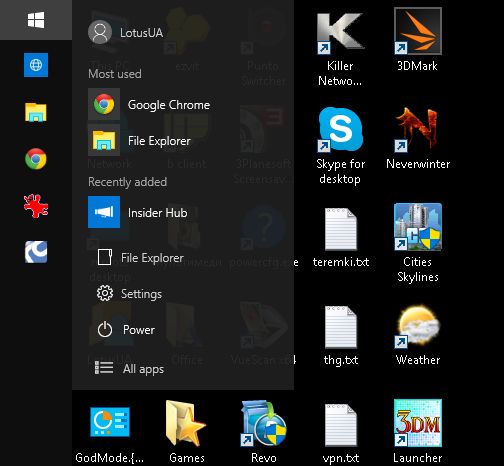504x466 pixels.
Task: Click the LotusUA username text
Action: (x=141, y=33)
